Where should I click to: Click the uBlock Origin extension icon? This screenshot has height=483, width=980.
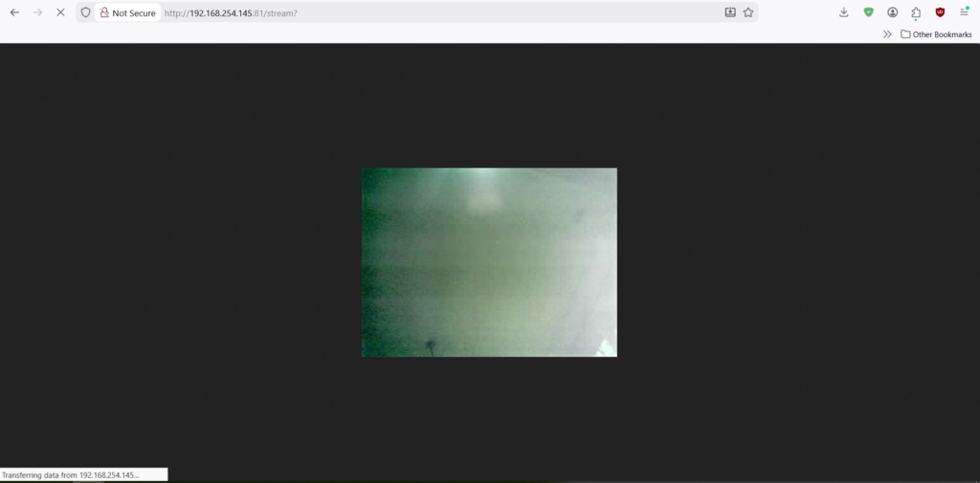pyautogui.click(x=941, y=12)
